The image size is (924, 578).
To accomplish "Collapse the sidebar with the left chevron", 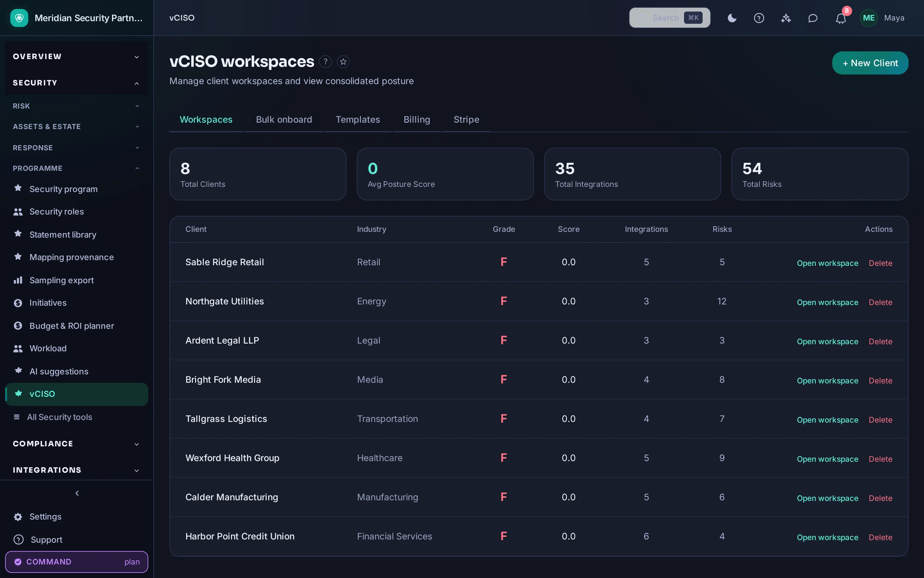I will pos(77,493).
